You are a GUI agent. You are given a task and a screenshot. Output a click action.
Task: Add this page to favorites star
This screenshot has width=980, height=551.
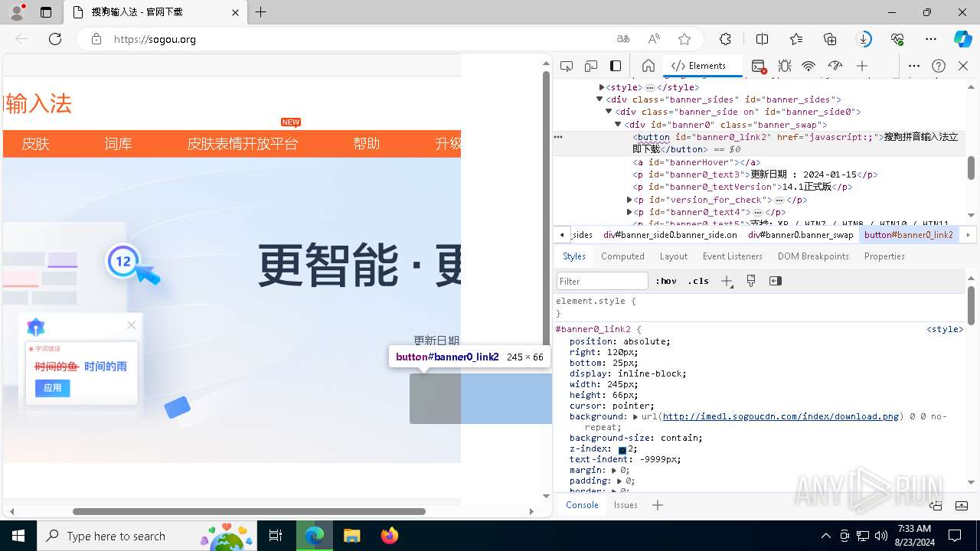click(684, 39)
